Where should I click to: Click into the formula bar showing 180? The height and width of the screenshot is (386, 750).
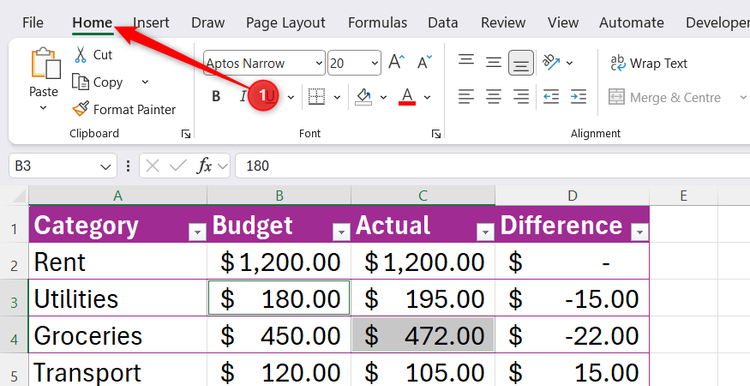click(x=493, y=166)
